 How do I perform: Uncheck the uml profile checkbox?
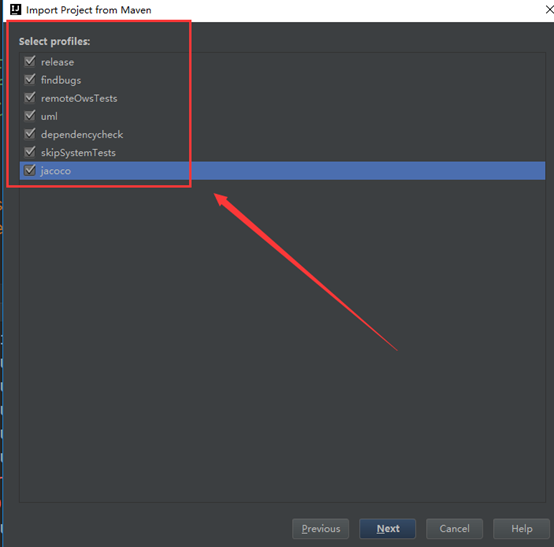tap(30, 115)
